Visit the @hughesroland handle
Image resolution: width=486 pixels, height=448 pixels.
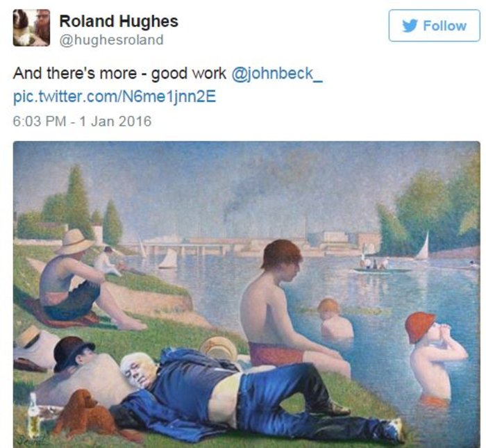point(111,40)
